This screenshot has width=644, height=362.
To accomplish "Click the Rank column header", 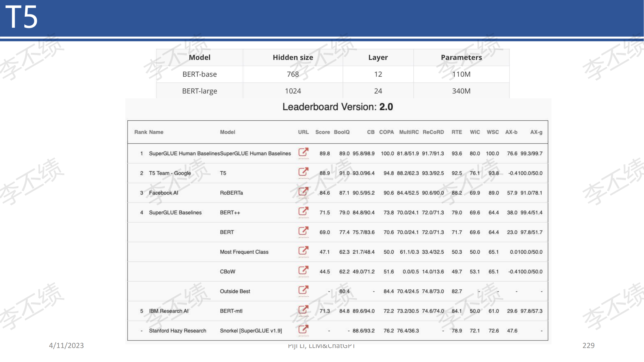I will [x=141, y=132].
